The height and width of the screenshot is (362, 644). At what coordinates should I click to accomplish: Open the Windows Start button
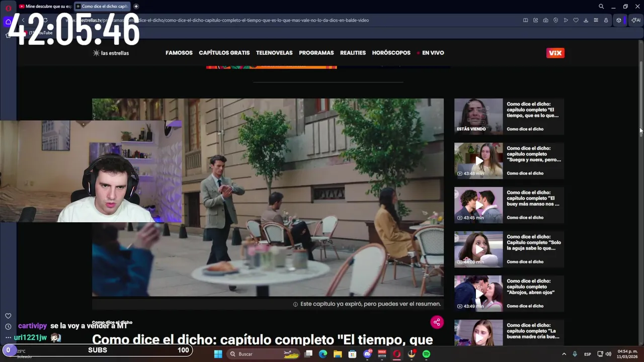point(218,354)
